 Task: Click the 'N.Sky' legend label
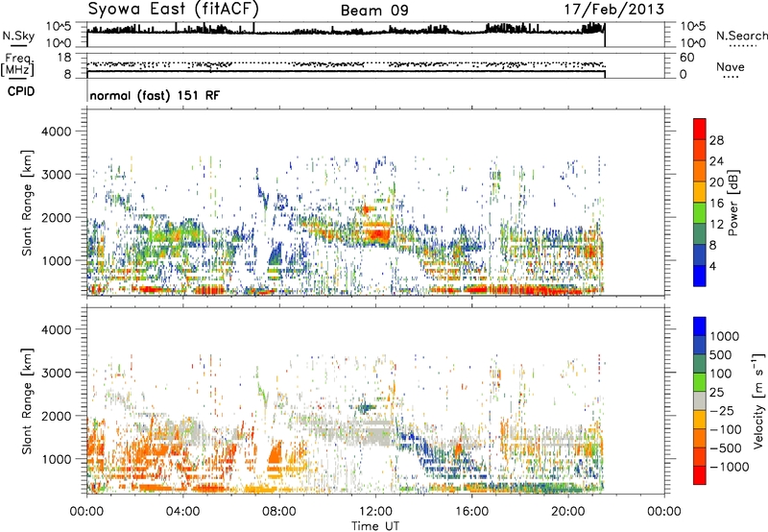18,36
